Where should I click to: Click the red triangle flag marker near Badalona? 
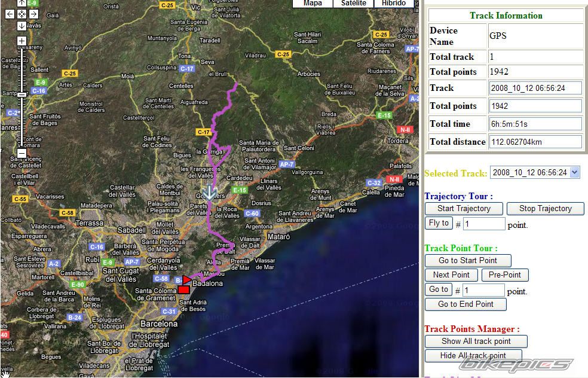(x=186, y=279)
